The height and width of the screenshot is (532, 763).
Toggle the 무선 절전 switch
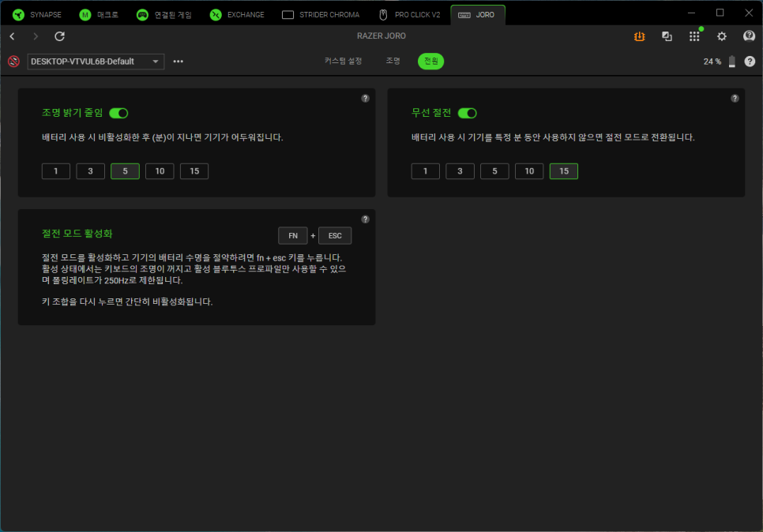tap(467, 114)
